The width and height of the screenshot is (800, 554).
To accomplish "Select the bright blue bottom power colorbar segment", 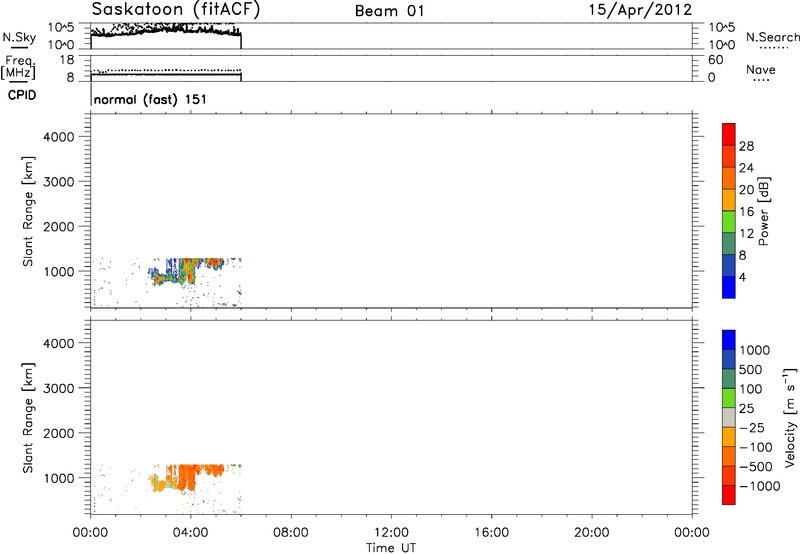I will tap(729, 287).
